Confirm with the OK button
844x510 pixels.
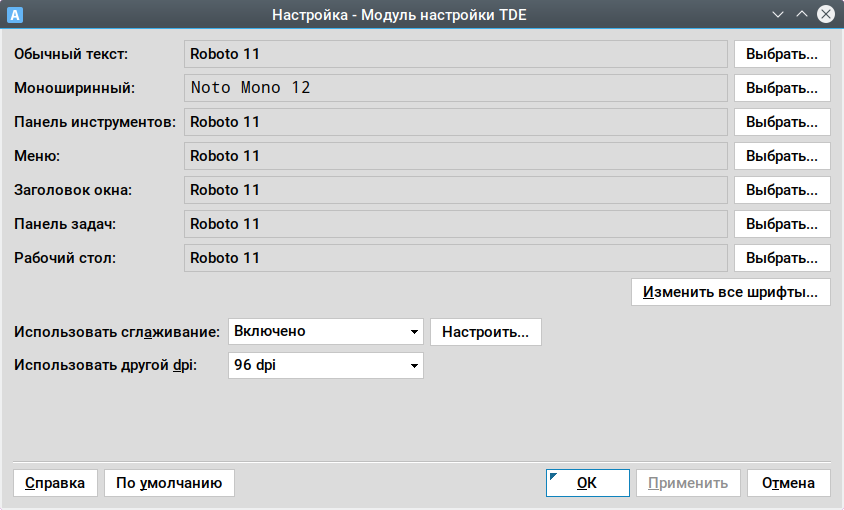click(587, 483)
